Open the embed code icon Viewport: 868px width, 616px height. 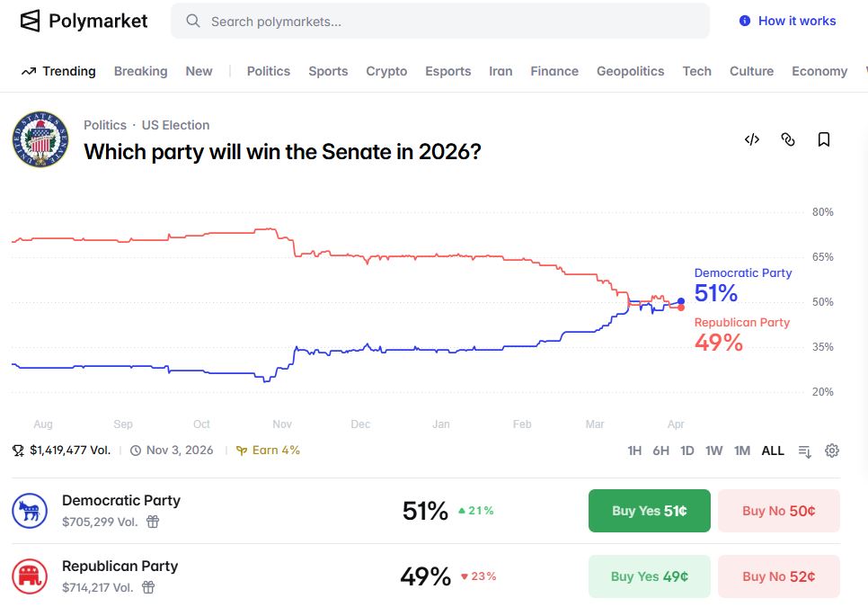[x=752, y=139]
